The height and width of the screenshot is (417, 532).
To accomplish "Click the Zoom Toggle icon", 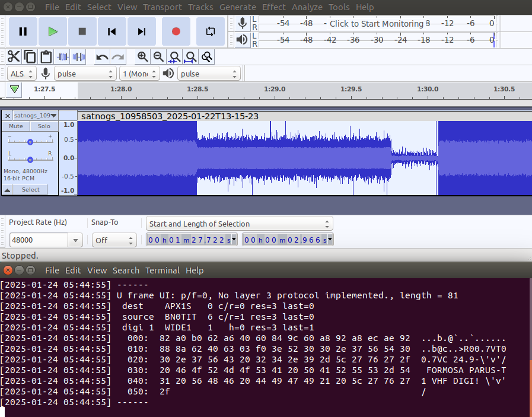I will pos(207,57).
